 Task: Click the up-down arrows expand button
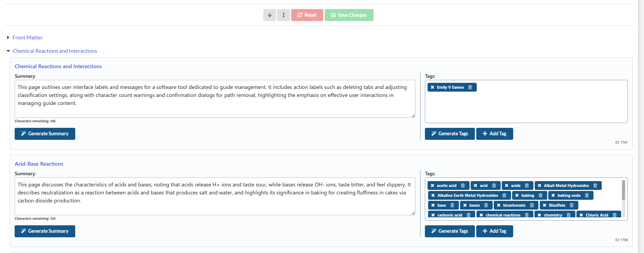[x=283, y=15]
